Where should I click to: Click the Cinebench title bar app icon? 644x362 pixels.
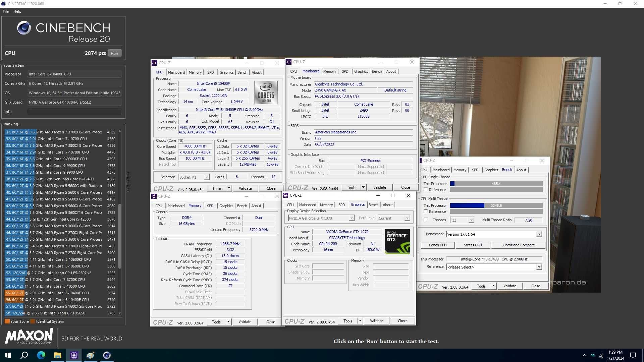tap(3, 4)
